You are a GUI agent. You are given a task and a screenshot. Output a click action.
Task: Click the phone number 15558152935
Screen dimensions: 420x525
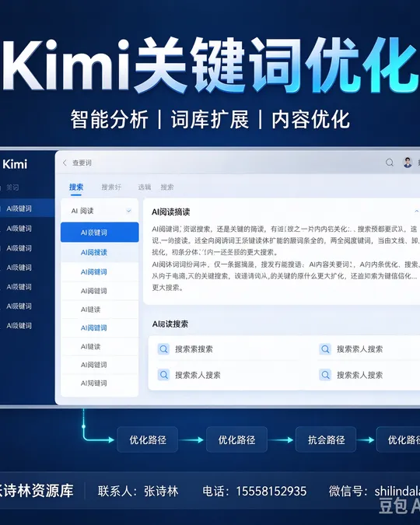pos(271,492)
